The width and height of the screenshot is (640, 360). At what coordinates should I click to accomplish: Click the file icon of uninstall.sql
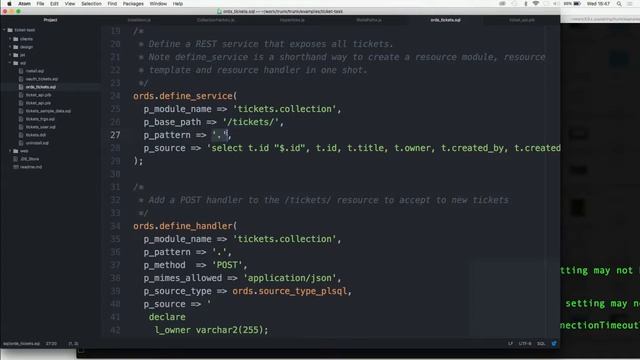tap(21, 143)
